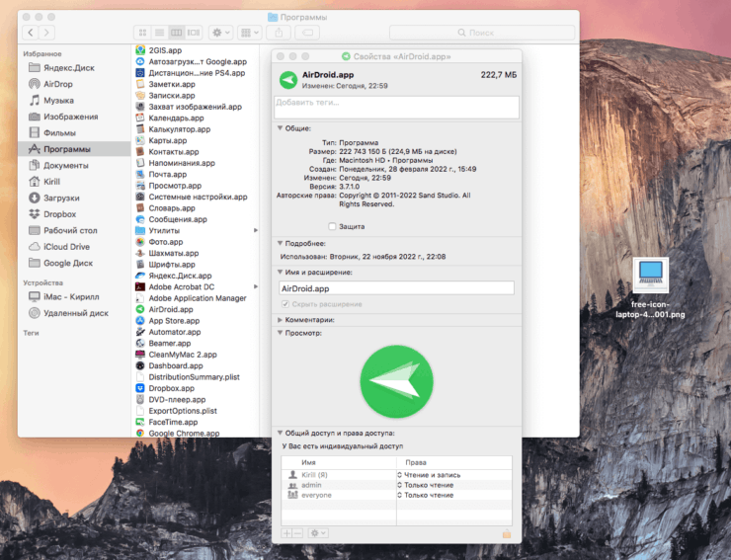This screenshot has height=560, width=731.
Task: Collapse the Общие section
Action: pos(280,128)
